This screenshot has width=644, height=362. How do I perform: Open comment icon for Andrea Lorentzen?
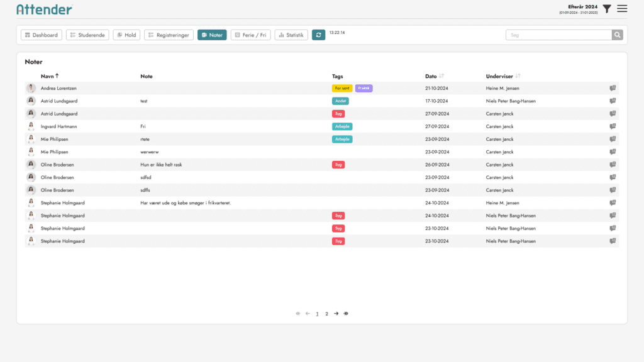point(613,89)
